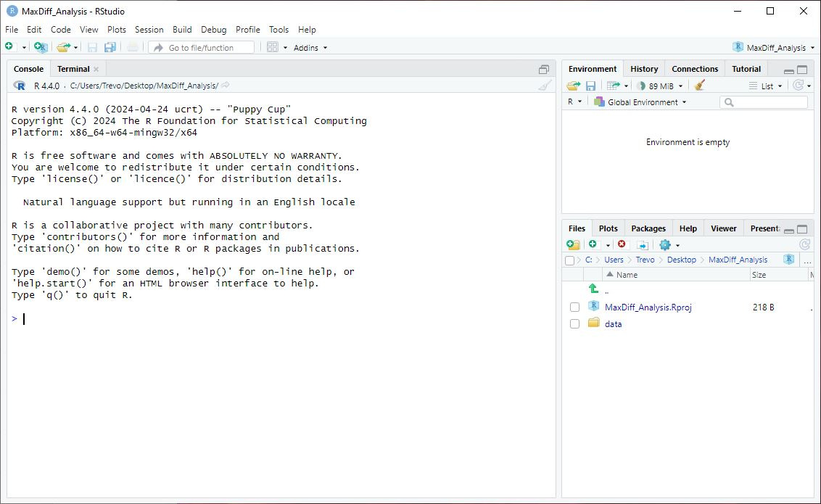Click the clear console broom icon
Image resolution: width=821 pixels, height=504 pixels.
(545, 86)
